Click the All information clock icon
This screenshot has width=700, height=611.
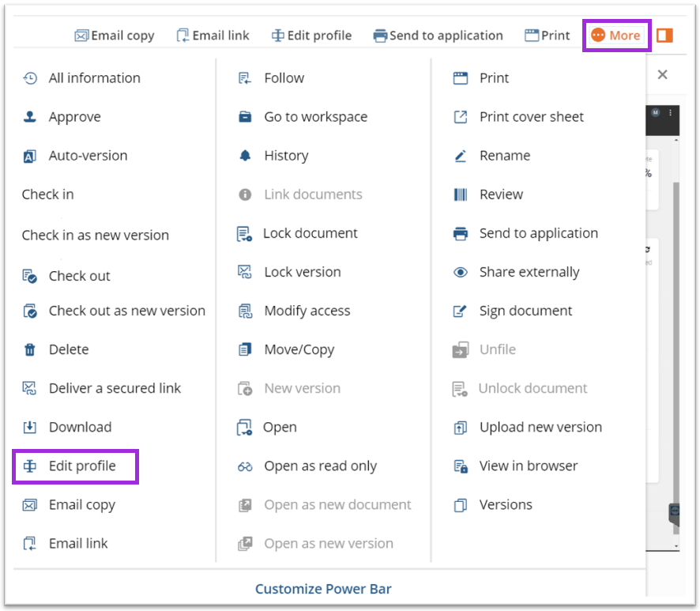click(30, 78)
